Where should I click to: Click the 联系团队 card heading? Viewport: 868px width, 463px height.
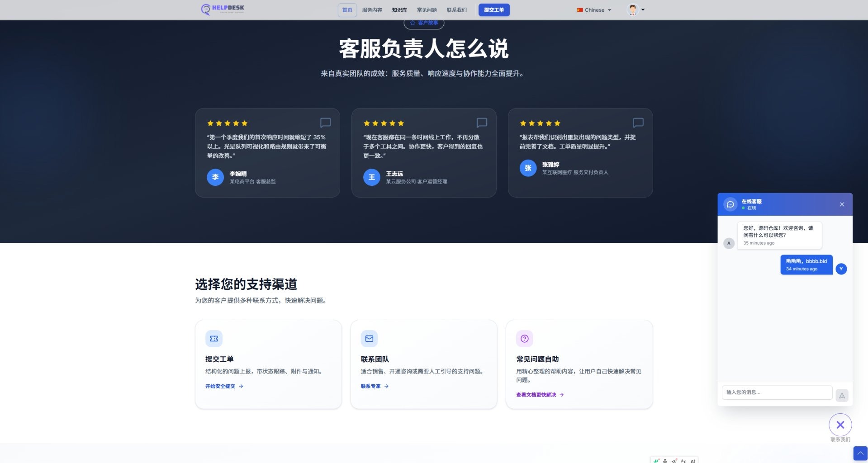(x=375, y=359)
